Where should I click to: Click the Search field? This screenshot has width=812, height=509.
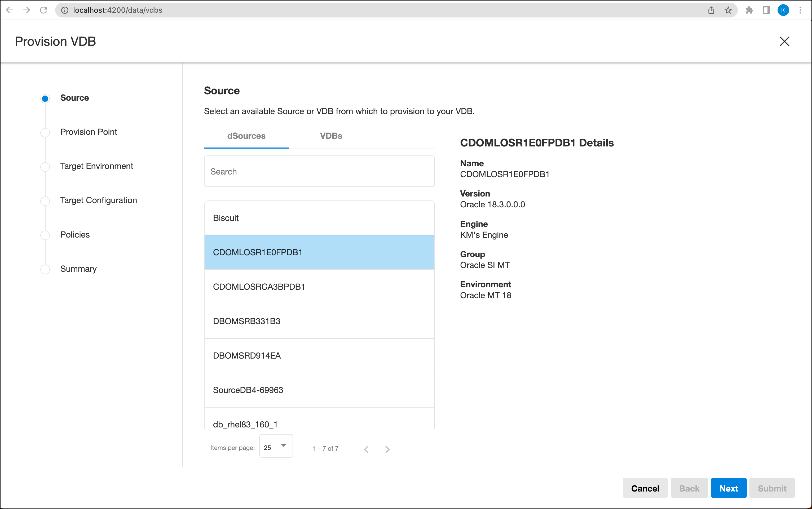(x=319, y=171)
